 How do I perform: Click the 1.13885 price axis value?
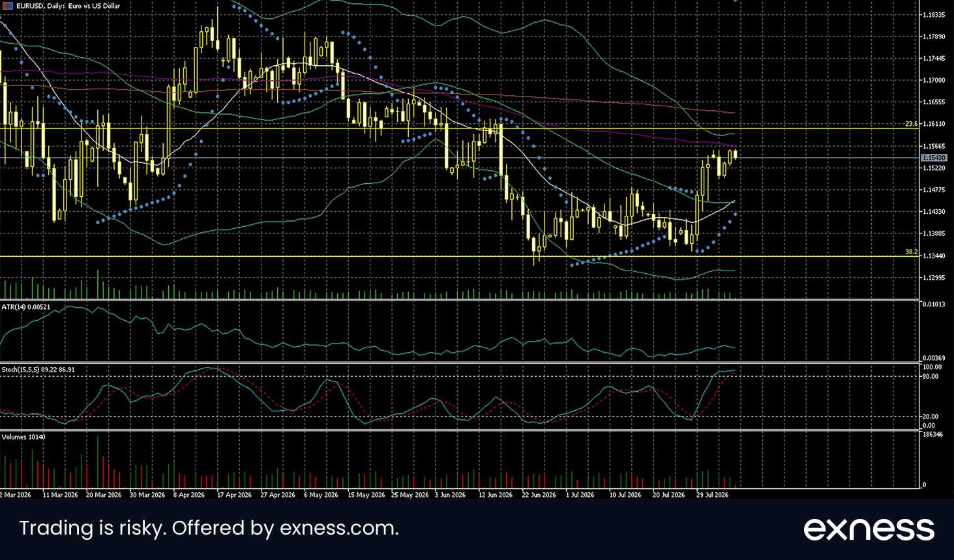pos(934,233)
